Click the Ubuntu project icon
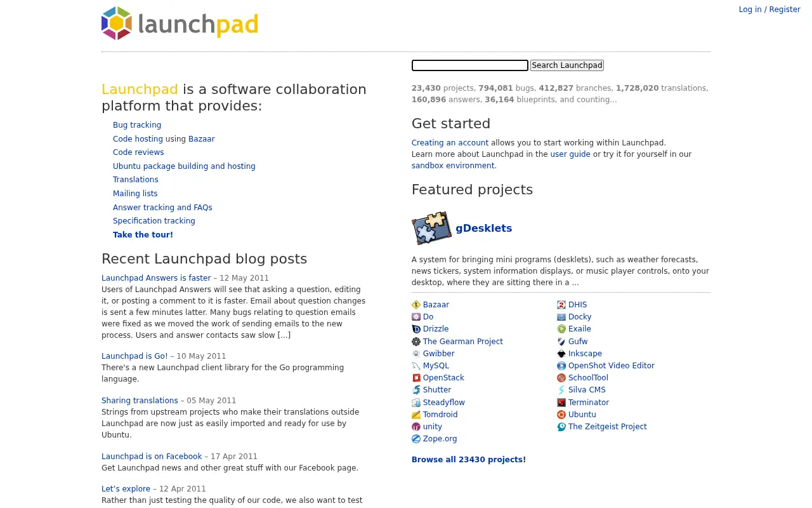Screen dimensions: 812x508 tap(561, 415)
